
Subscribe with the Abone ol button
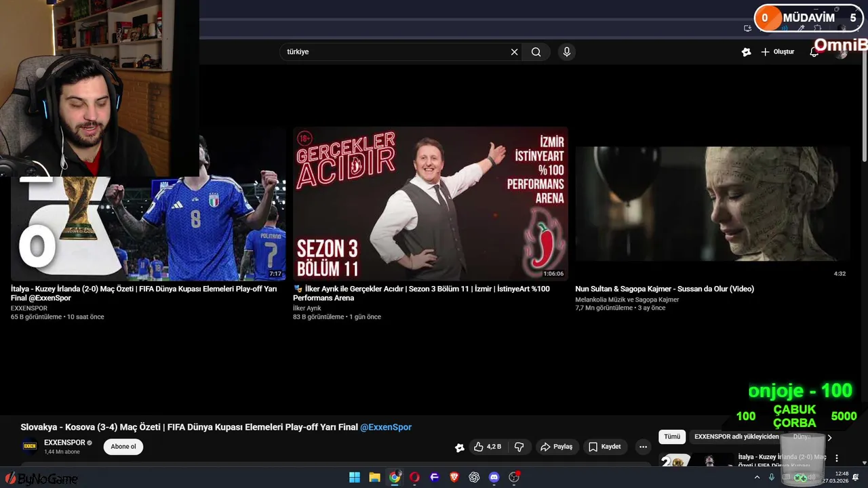tap(123, 447)
